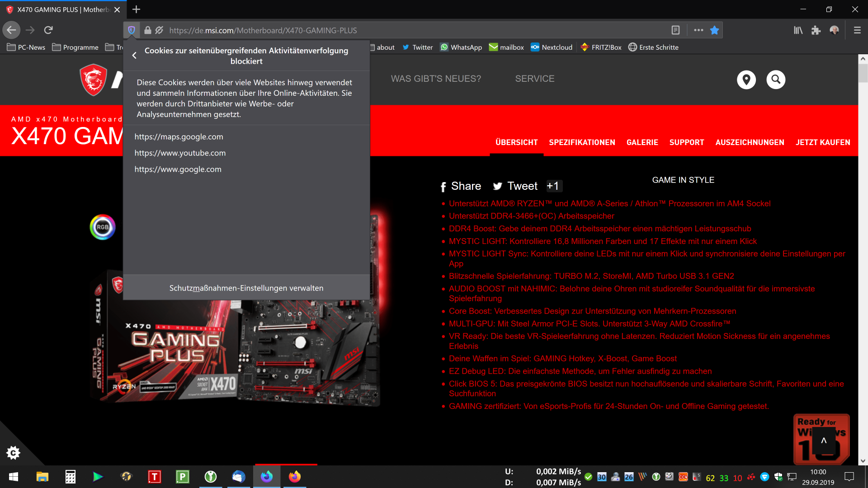The image size is (868, 488).
Task: Click the scroll-to-top arrow button
Action: [x=824, y=441]
